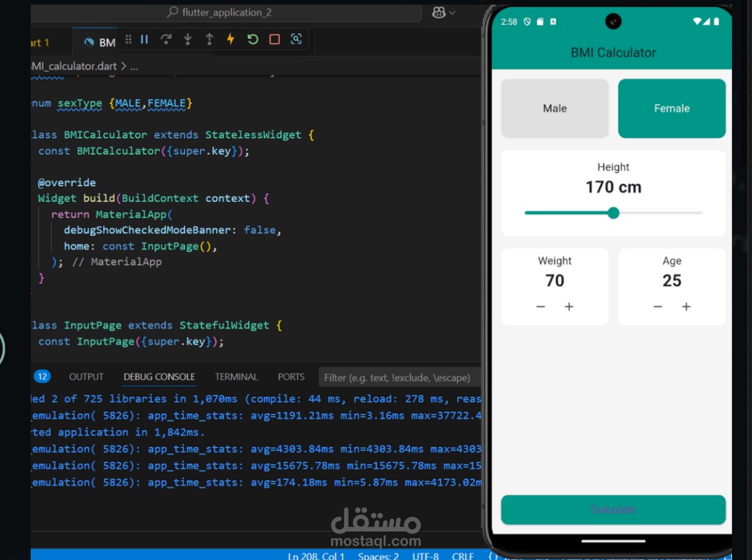Click the Height slider thumb
Image resolution: width=752 pixels, height=560 pixels.
click(x=613, y=213)
